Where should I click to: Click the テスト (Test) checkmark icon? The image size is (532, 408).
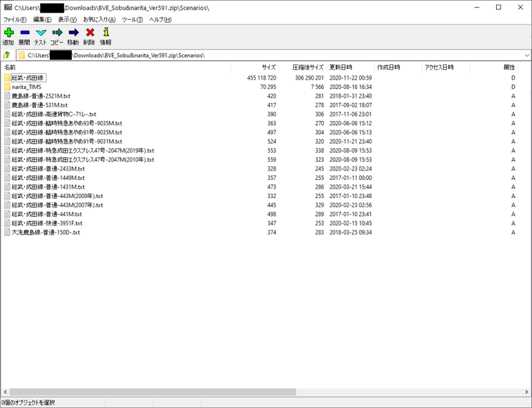point(41,33)
